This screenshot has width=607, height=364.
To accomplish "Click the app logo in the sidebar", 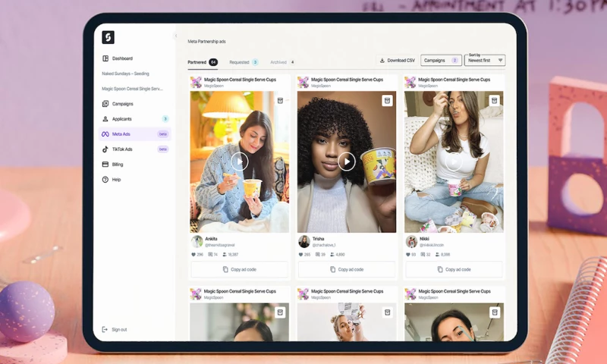I will coord(108,37).
